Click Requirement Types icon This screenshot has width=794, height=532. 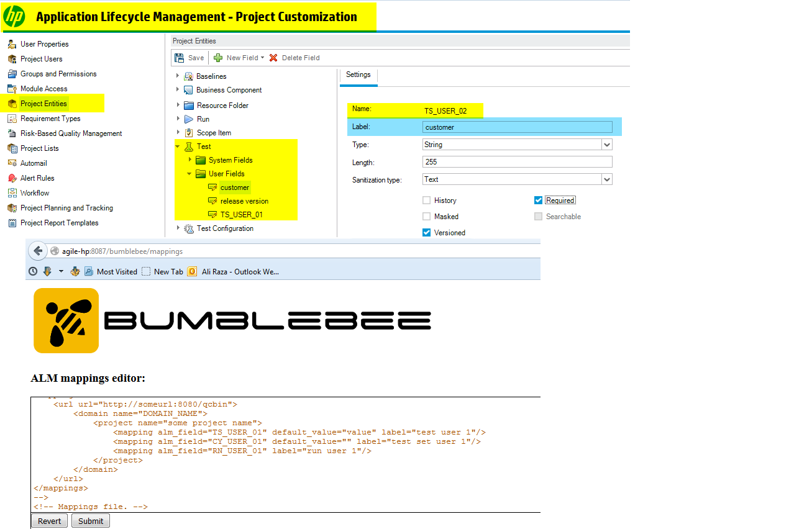[12, 119]
